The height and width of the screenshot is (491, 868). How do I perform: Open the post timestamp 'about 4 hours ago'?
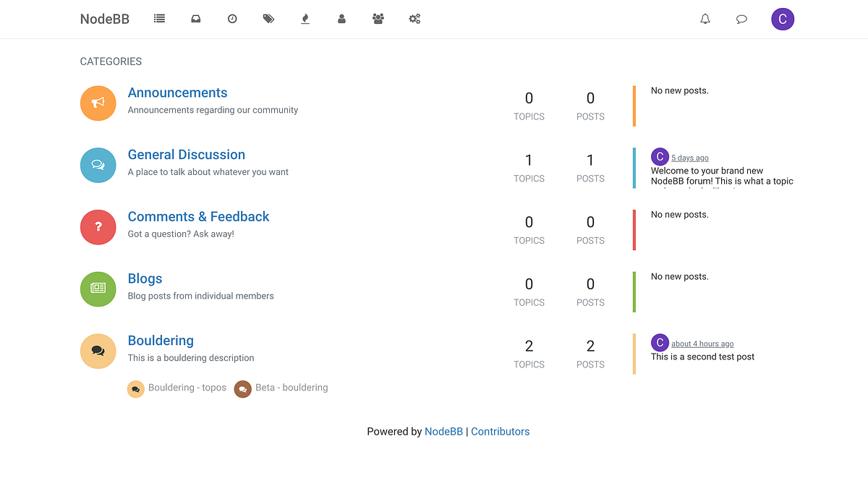(x=702, y=343)
